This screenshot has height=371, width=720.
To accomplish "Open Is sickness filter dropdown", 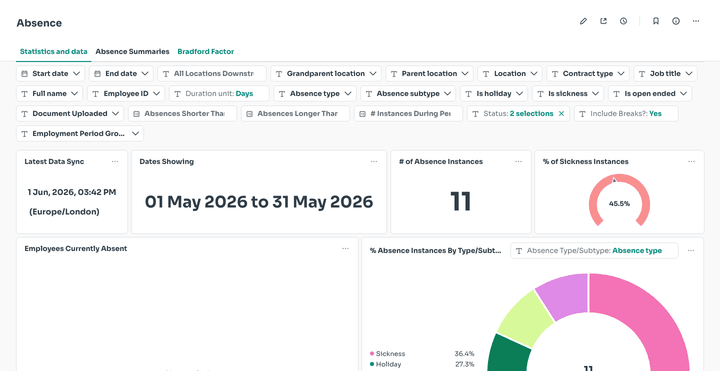I will pos(568,94).
